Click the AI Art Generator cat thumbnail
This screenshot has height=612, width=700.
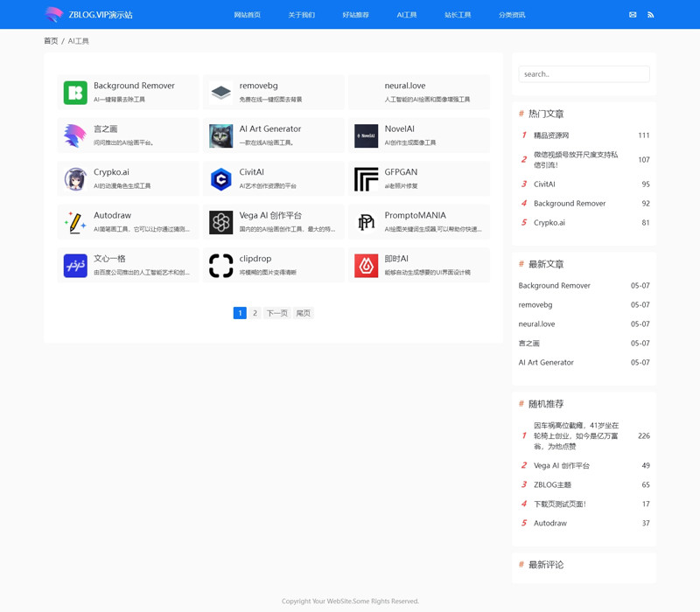point(221,136)
